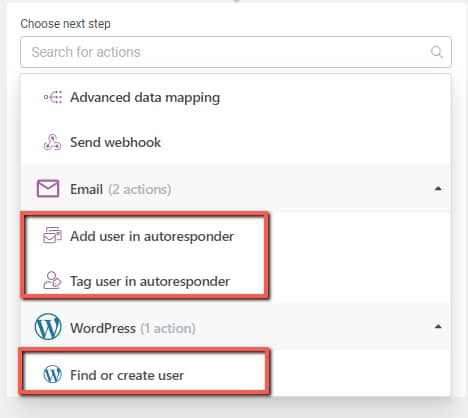The image size is (468, 418).
Task: Choose Find or create user
Action: click(236, 375)
